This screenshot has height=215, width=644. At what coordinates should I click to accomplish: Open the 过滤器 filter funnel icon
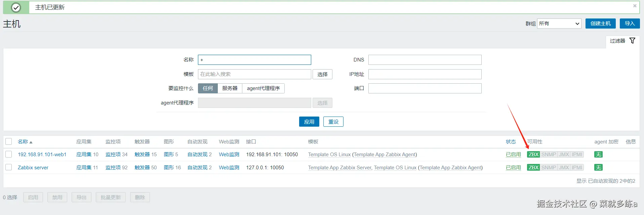click(x=632, y=41)
